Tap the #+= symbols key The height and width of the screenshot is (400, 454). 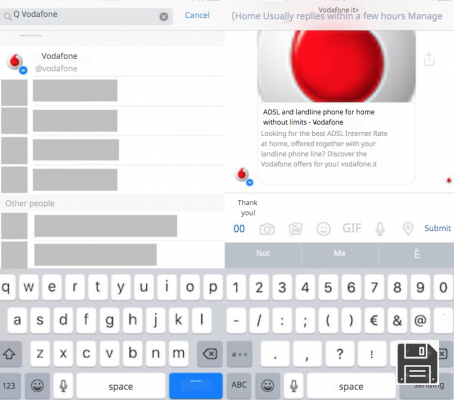tap(239, 354)
